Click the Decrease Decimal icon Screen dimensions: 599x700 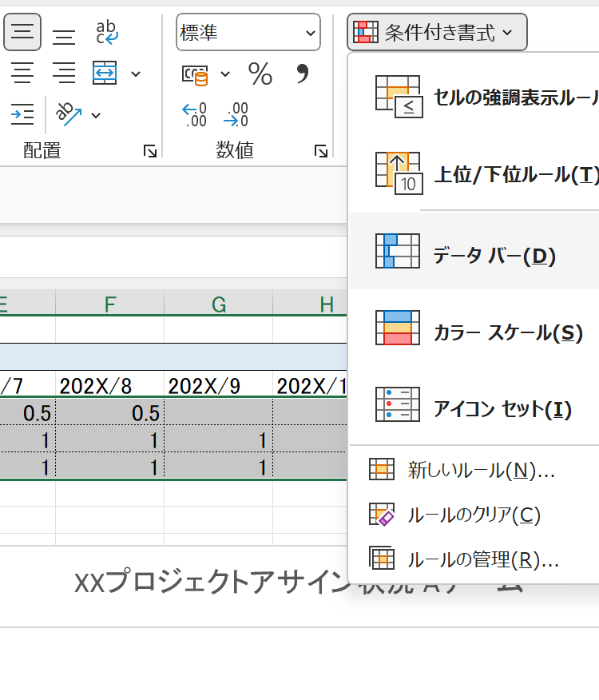[236, 114]
